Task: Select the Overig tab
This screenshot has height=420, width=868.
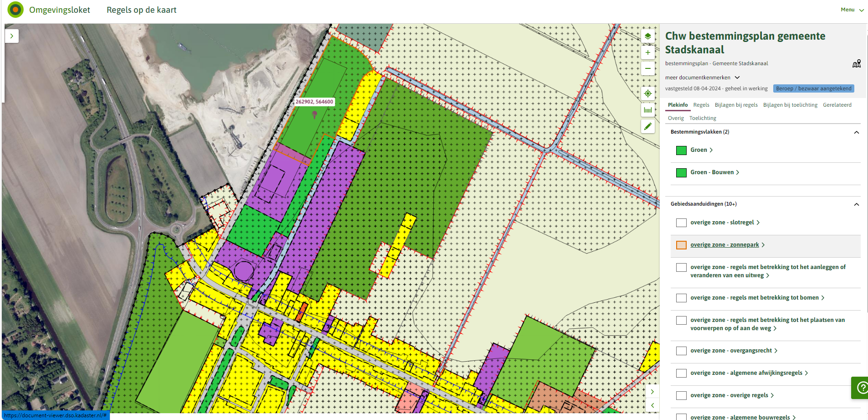Action: [676, 118]
